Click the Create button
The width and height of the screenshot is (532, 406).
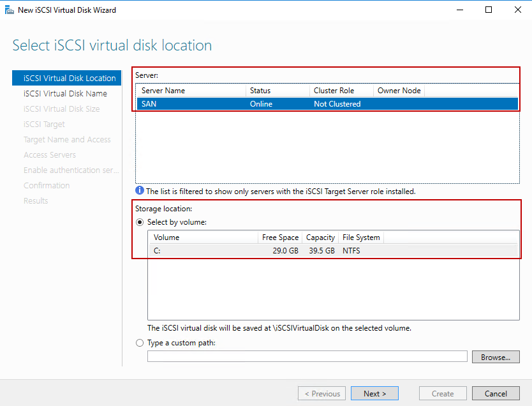tap(443, 393)
